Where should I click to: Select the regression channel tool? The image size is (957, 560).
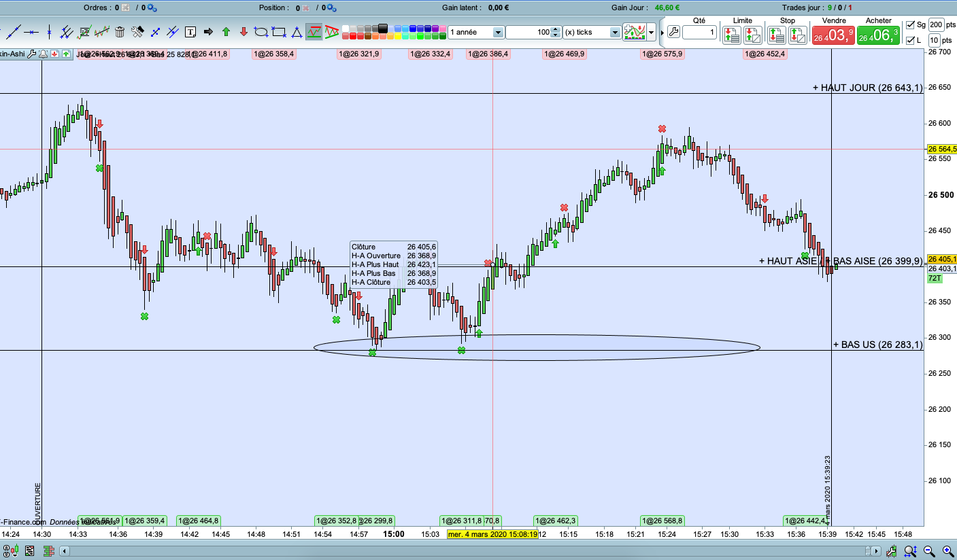coord(102,31)
